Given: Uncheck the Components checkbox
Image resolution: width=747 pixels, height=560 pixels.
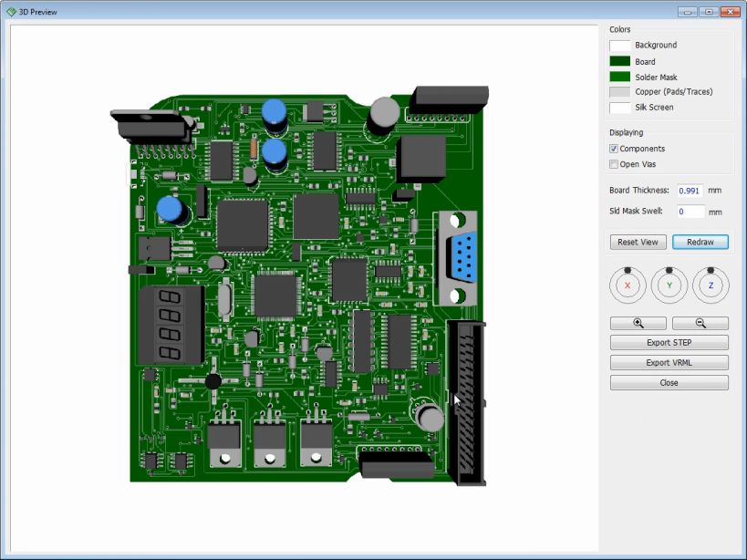Looking at the screenshot, I should pyautogui.click(x=614, y=149).
